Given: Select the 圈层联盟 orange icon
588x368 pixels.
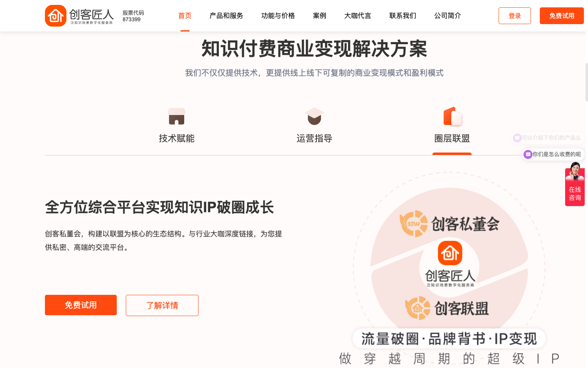Looking at the screenshot, I should click(452, 116).
